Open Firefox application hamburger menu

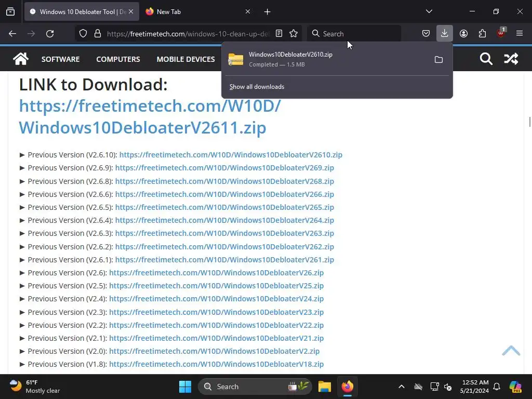point(520,34)
